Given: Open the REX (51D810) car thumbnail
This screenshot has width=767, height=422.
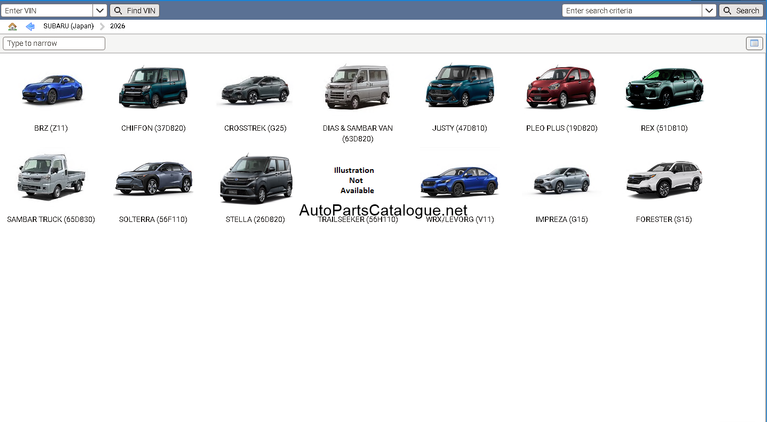Looking at the screenshot, I should (664, 88).
